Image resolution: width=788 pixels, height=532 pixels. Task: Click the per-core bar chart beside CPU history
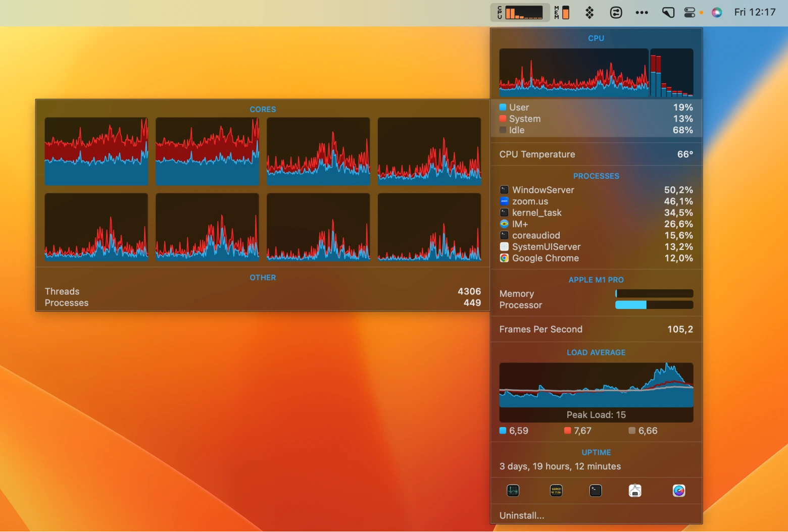pos(672,73)
